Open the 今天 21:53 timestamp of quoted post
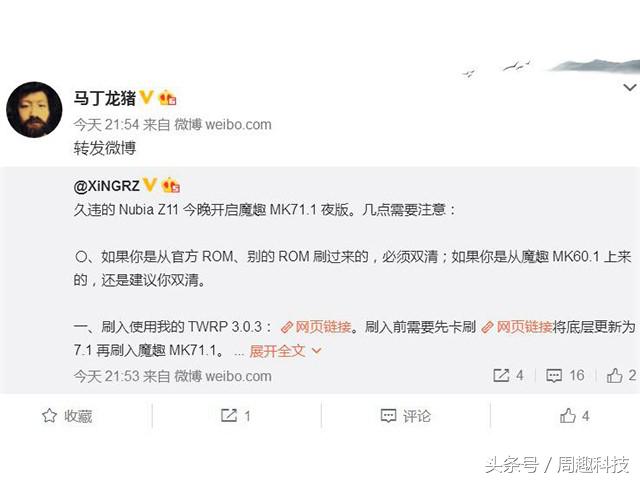The image size is (640, 480). [x=107, y=376]
